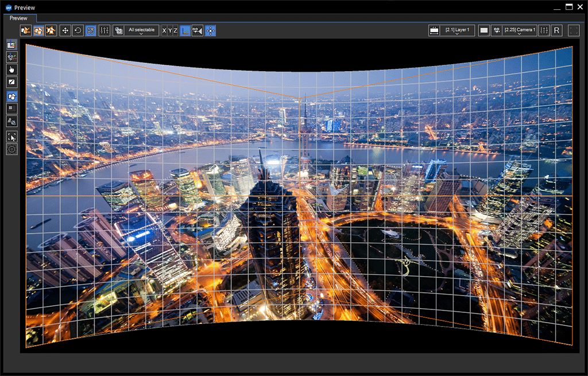Click the cursor selection-frame icon in sidebar

point(11,137)
